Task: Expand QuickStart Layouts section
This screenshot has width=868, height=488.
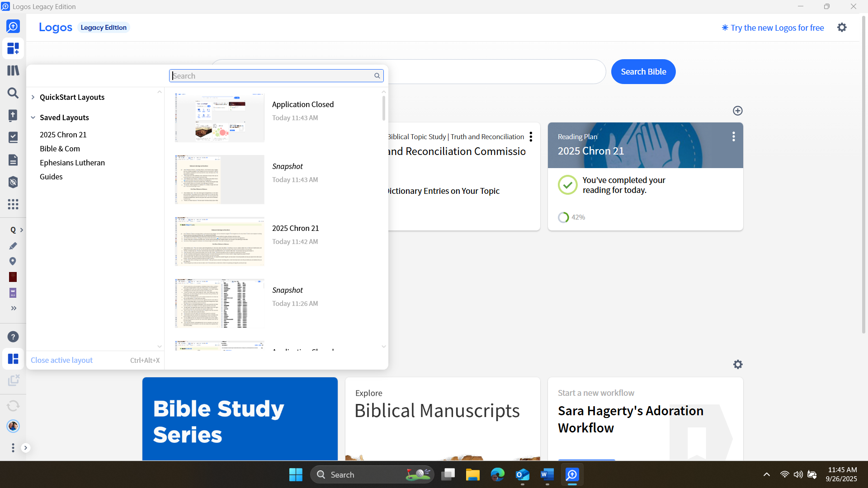Action: tap(33, 97)
